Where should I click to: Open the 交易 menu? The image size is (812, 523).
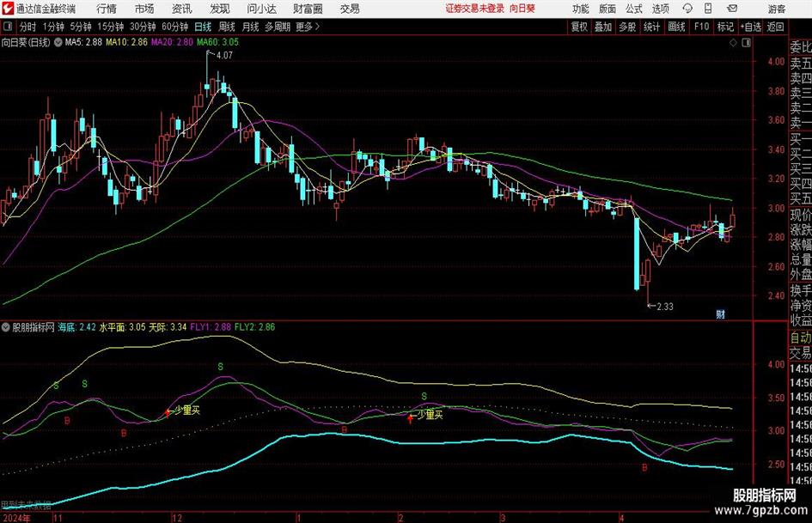(350, 9)
